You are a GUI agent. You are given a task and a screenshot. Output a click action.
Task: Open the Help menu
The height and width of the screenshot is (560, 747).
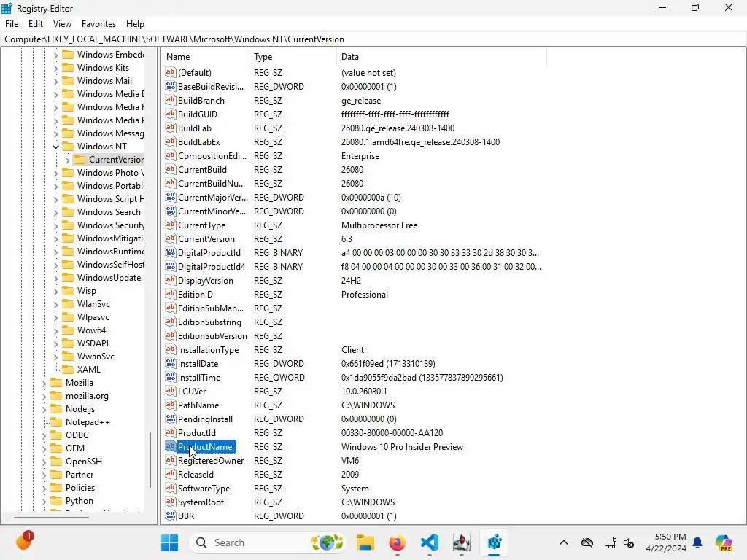(135, 24)
